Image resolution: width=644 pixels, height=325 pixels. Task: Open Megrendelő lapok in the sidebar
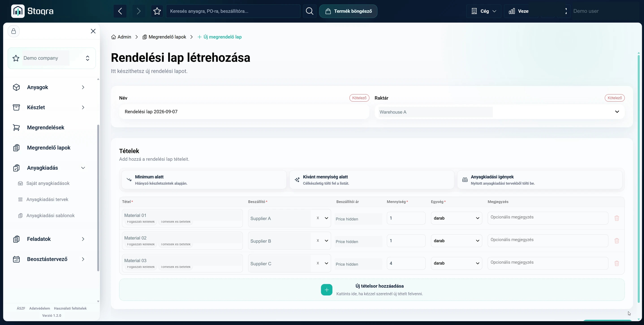pos(49,148)
